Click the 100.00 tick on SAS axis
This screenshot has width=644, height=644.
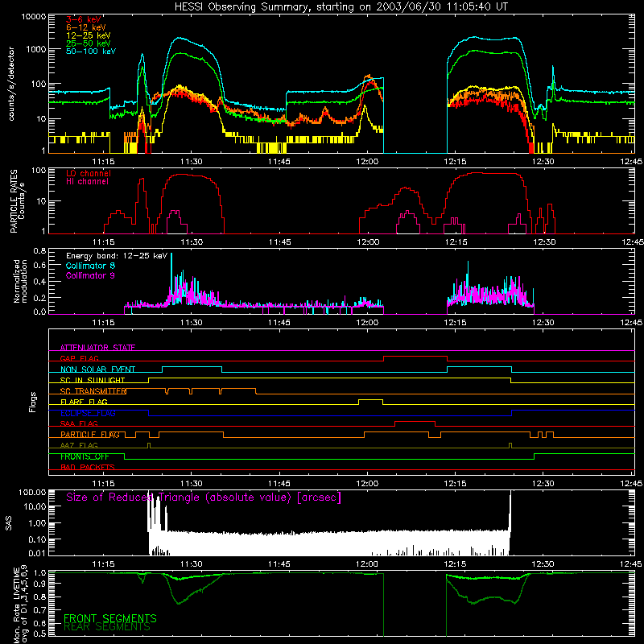(32, 493)
